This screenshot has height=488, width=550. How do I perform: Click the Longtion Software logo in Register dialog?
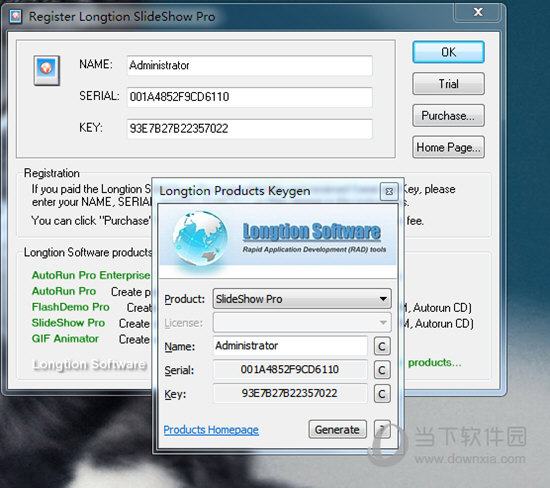pyautogui.click(x=89, y=365)
